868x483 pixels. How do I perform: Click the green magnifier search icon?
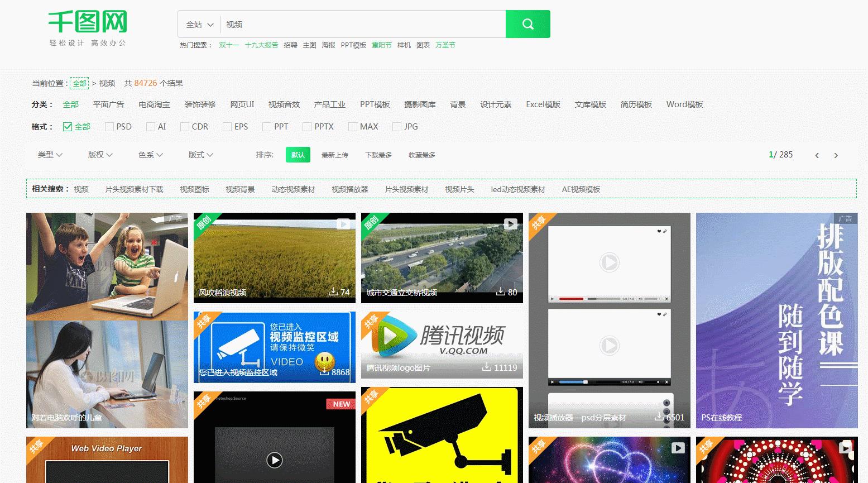[527, 24]
